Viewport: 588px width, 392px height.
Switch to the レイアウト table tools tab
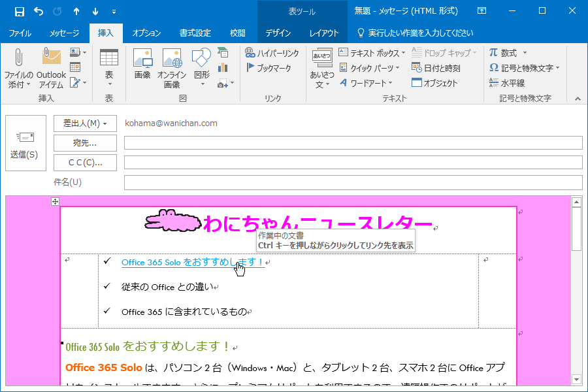(323, 33)
